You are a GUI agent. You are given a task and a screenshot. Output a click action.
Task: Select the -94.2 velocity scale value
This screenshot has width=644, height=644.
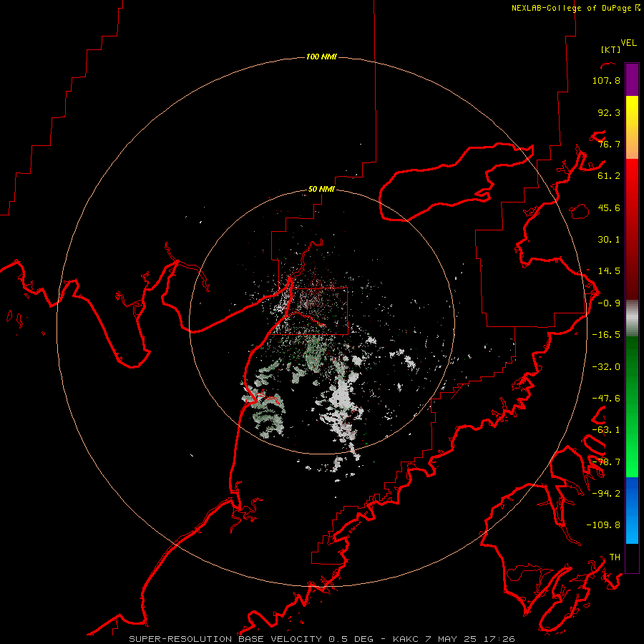click(606, 494)
